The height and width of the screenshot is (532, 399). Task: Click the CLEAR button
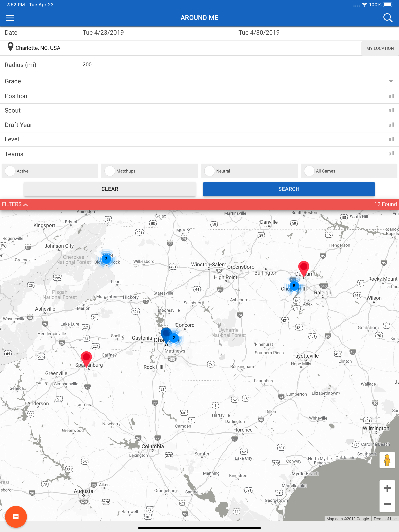[110, 189]
